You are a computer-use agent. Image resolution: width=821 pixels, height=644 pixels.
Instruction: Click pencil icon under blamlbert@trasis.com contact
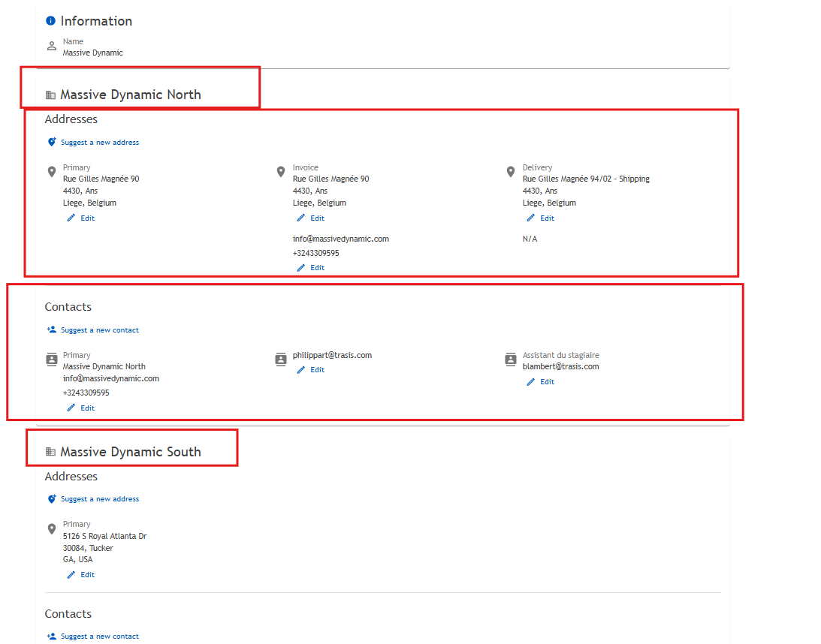pos(530,382)
